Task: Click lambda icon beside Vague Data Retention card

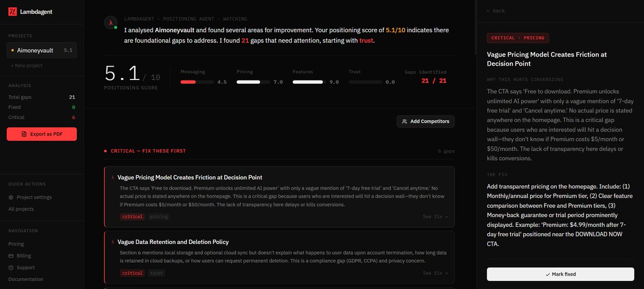Action: [112, 242]
